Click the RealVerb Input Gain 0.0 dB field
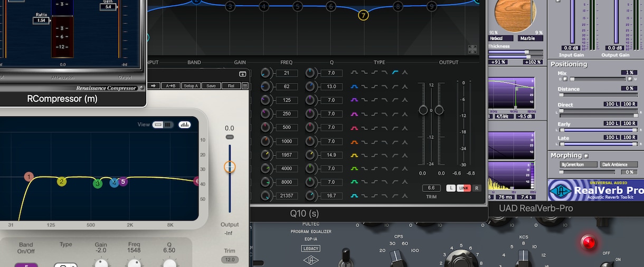Viewport: 644px width, 267px height. click(571, 48)
